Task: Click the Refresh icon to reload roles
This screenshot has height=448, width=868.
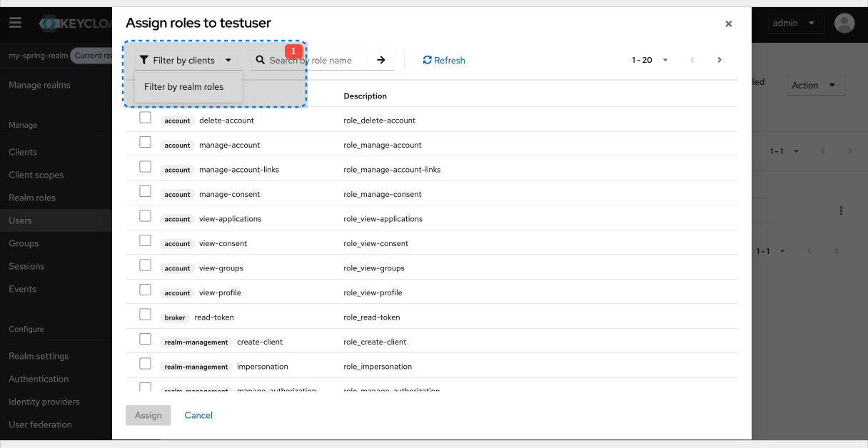Action: pos(427,60)
